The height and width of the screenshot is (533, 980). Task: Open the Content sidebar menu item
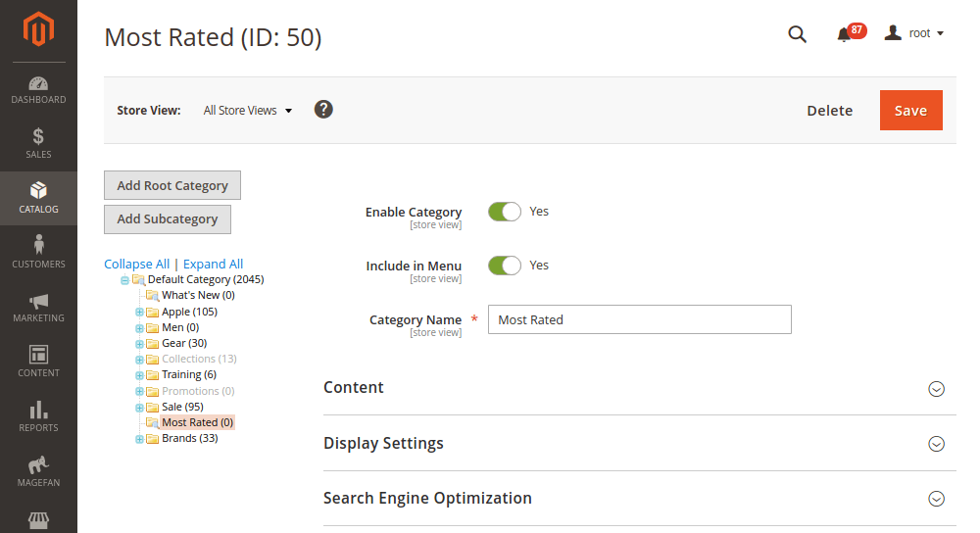pyautogui.click(x=38, y=362)
